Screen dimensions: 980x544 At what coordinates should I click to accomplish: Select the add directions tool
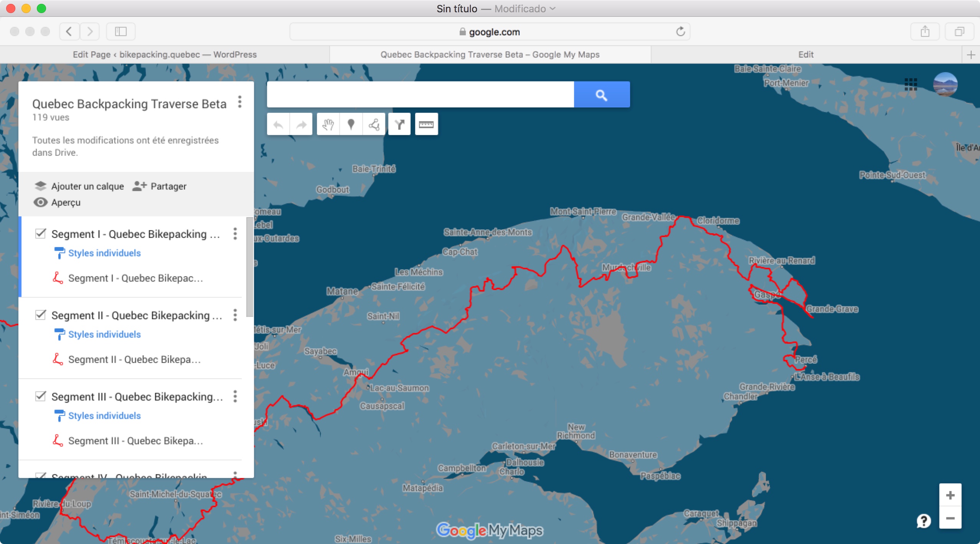point(399,124)
